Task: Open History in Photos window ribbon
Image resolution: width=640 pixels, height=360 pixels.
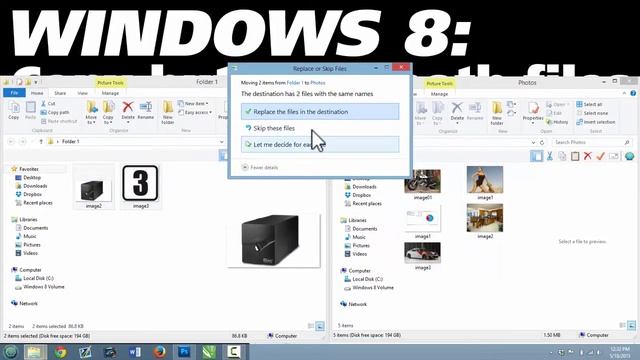Action: coord(557,122)
